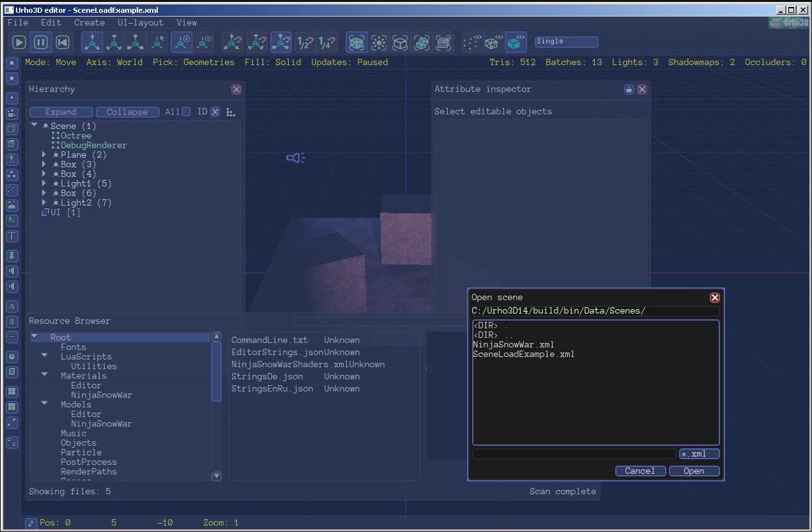Click the text element icon in left sidebar
Image resolution: width=812 pixels, height=532 pixels.
[11, 236]
